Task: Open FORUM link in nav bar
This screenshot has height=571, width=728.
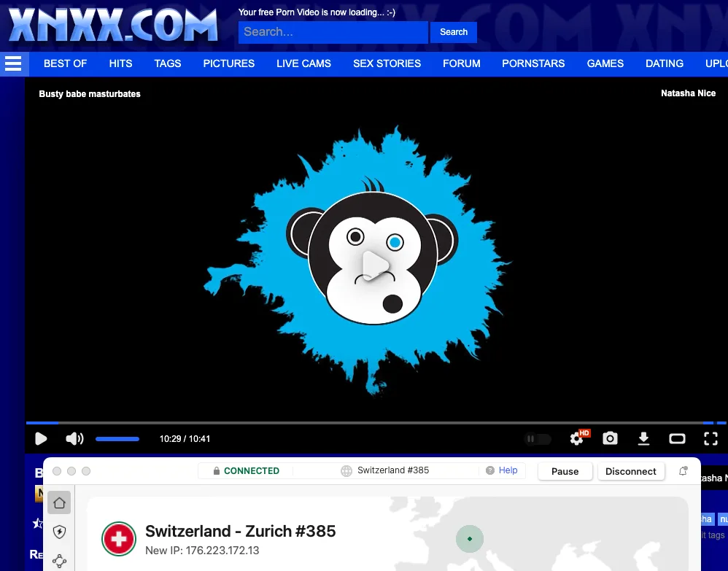Action: coord(462,63)
